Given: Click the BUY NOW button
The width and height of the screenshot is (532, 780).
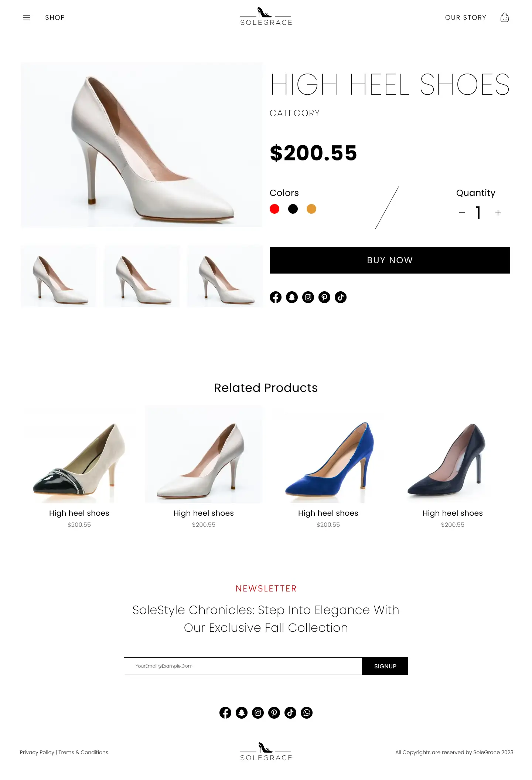Looking at the screenshot, I should (390, 260).
